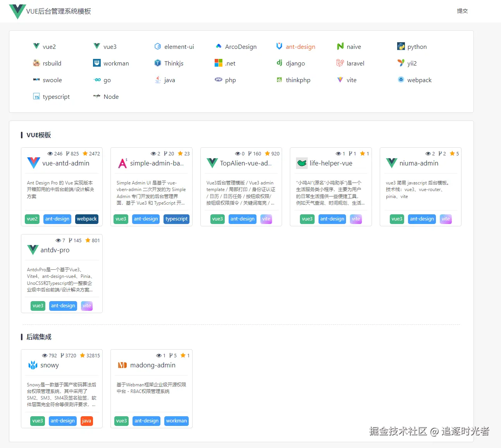Filter by vue2 label
Screen dimensions: 501x448
pos(49,47)
